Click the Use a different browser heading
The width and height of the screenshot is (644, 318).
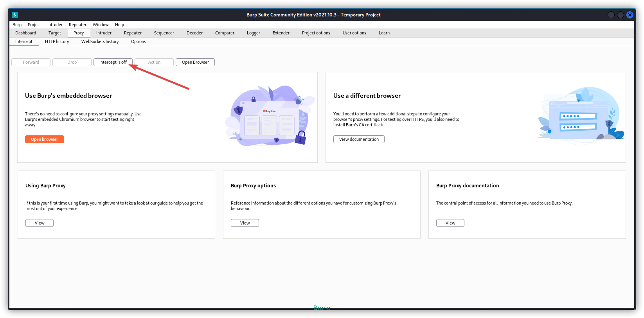pyautogui.click(x=367, y=96)
